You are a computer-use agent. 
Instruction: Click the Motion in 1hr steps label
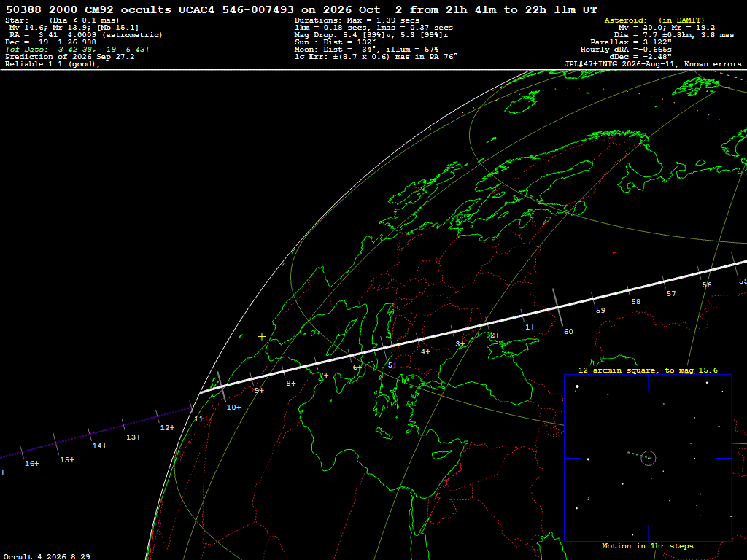pyautogui.click(x=648, y=546)
